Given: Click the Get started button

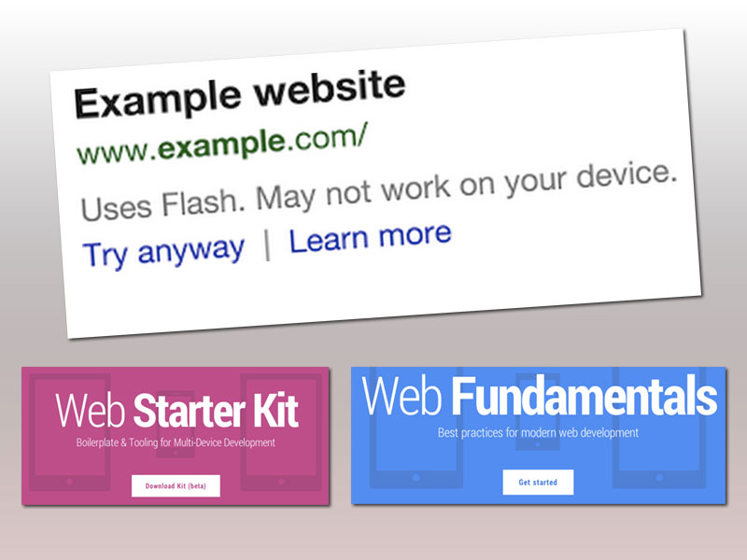Looking at the screenshot, I should pyautogui.click(x=538, y=482).
